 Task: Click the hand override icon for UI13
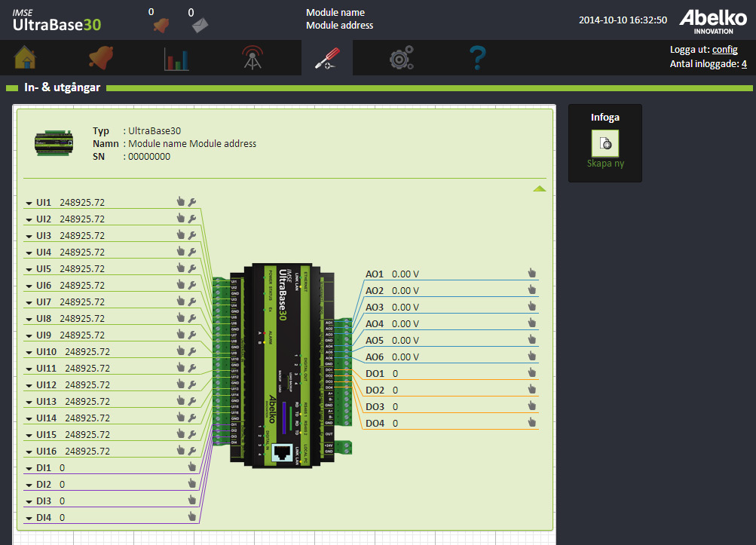point(181,400)
